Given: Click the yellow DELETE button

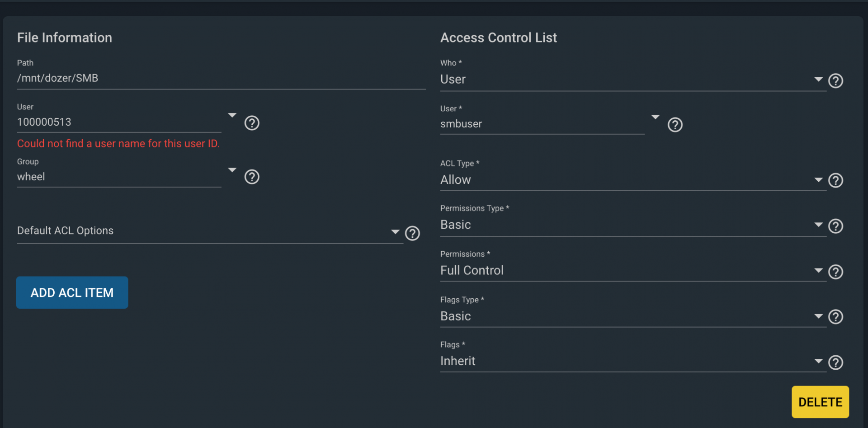Looking at the screenshot, I should (820, 402).
